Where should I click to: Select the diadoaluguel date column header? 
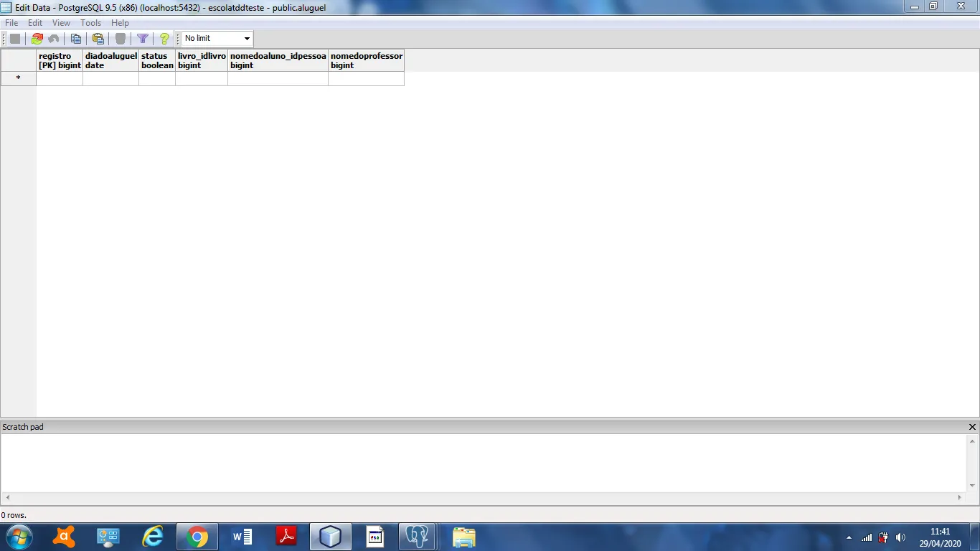111,60
